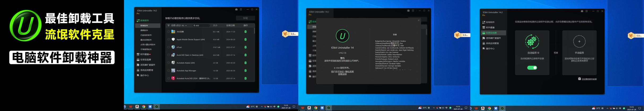This screenshot has width=644, height=111.
Task: Close the About dialog with X
Action: (419, 20)
